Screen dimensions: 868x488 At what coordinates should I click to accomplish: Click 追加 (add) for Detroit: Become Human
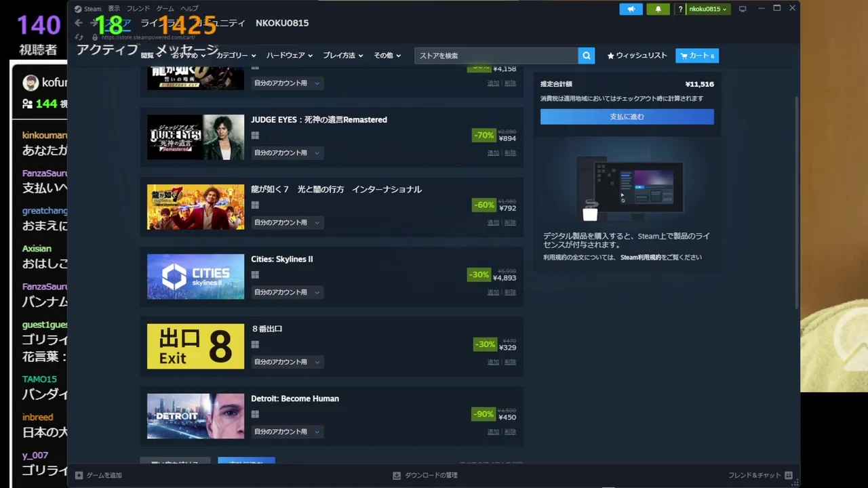point(493,432)
